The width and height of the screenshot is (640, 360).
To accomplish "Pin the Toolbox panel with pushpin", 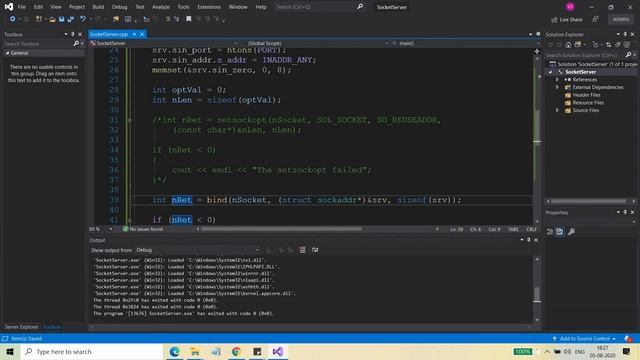I will click(73, 34).
